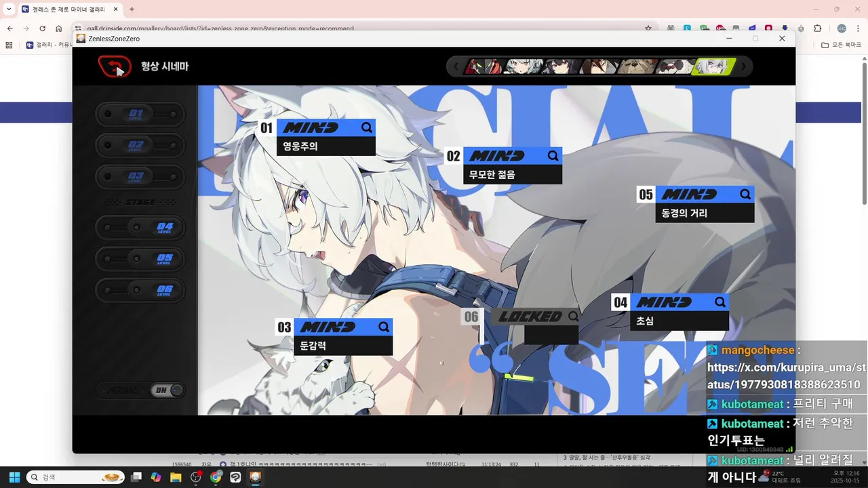Open the 동경의 거리 mind label

pos(705,213)
